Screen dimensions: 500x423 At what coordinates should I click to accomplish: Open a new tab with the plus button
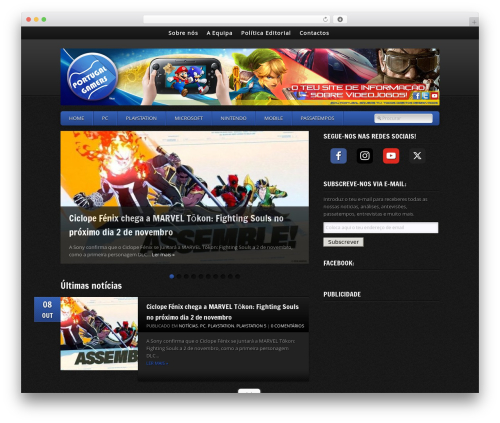click(x=474, y=22)
